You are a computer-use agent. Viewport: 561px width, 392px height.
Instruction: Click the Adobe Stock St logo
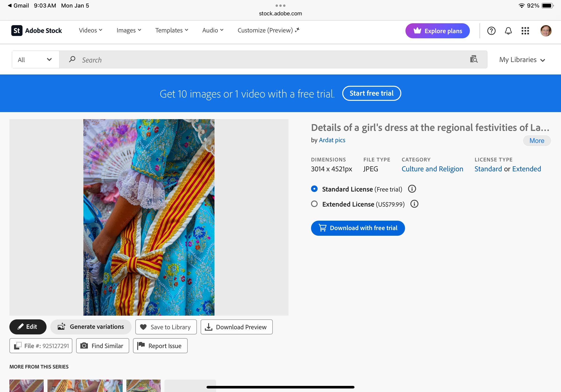pyautogui.click(x=17, y=31)
